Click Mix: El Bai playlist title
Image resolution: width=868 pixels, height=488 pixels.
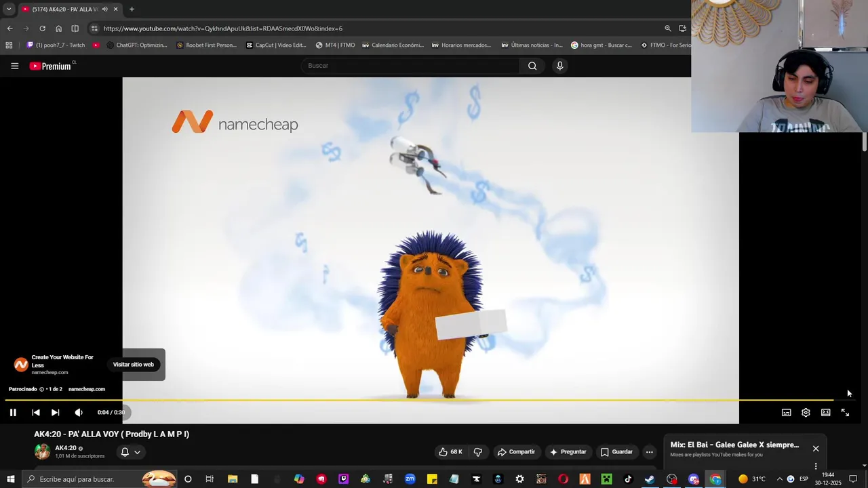click(734, 445)
